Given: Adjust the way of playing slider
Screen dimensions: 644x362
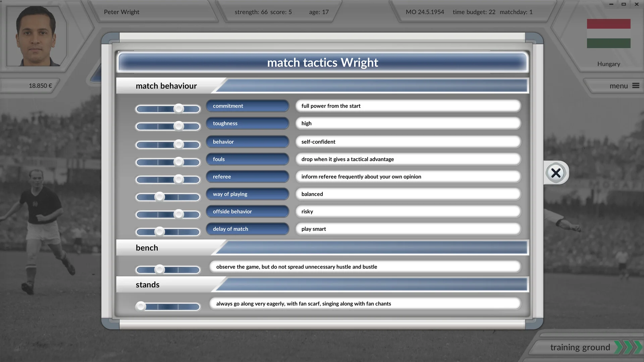Looking at the screenshot, I should 159,197.
